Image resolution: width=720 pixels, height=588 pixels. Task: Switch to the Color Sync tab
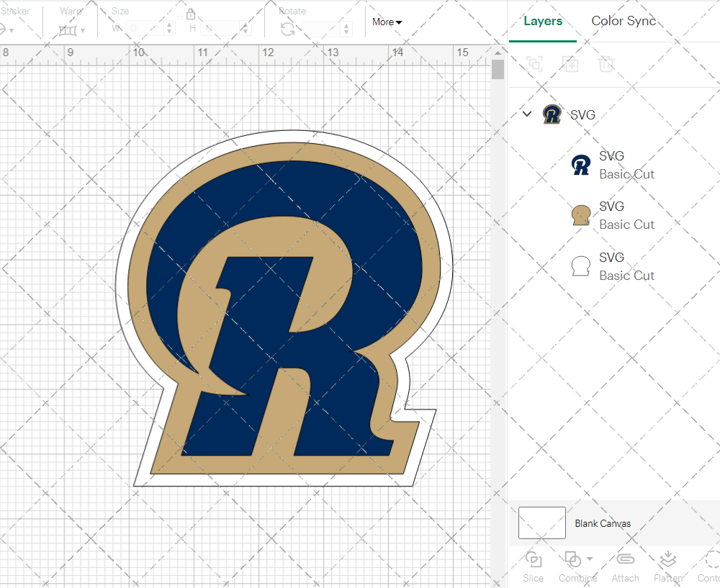624,21
